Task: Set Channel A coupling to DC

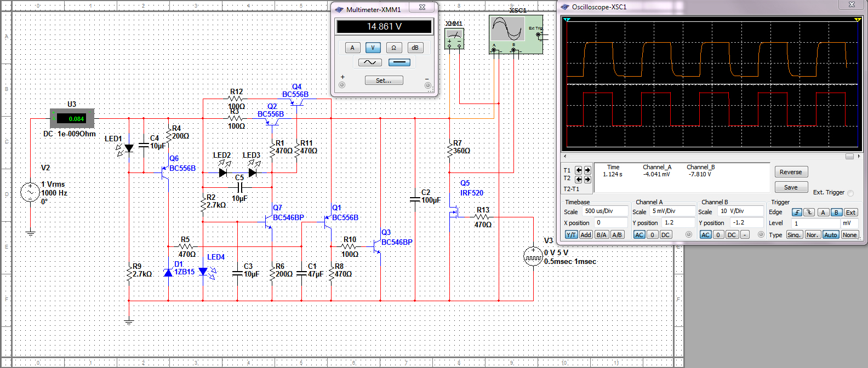Action: (665, 235)
